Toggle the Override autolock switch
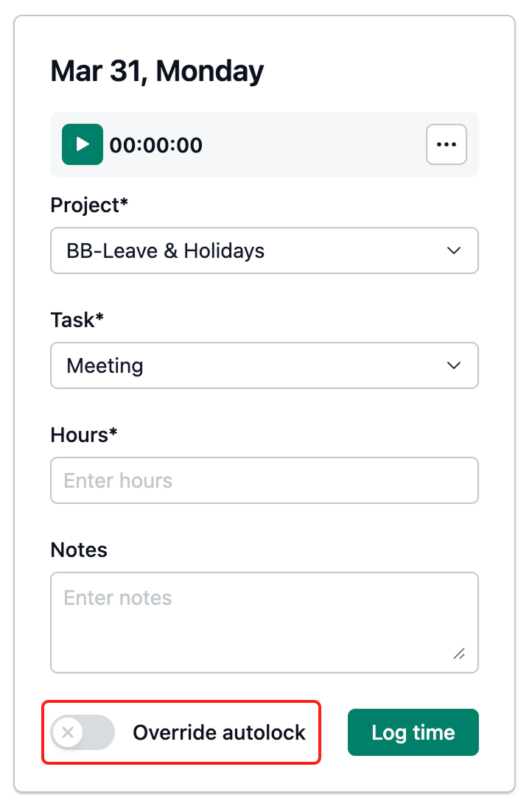The height and width of the screenshot is (806, 532). point(83,732)
